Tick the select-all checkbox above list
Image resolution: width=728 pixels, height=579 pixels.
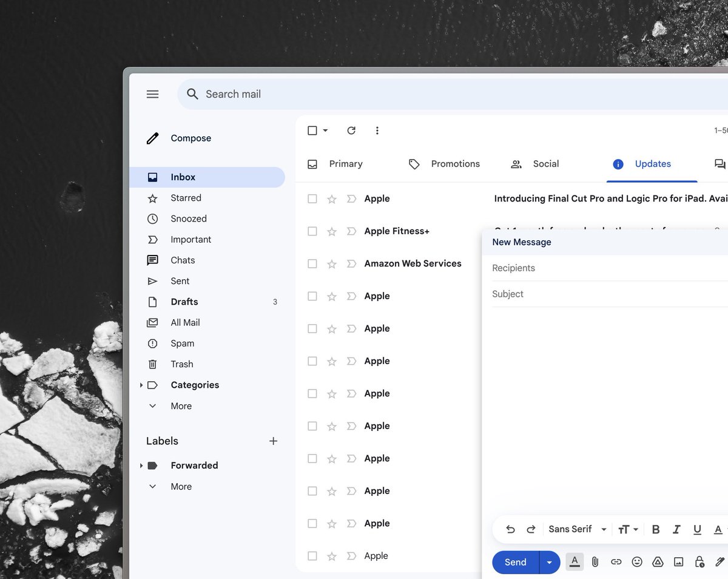click(312, 130)
